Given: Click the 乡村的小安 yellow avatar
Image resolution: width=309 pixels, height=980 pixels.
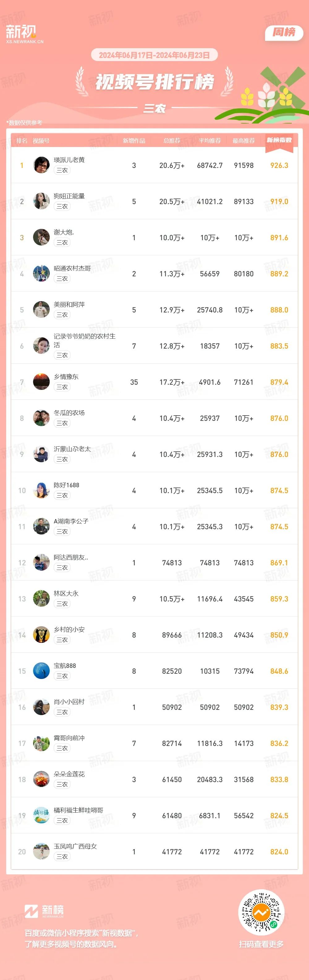Looking at the screenshot, I should (x=41, y=635).
